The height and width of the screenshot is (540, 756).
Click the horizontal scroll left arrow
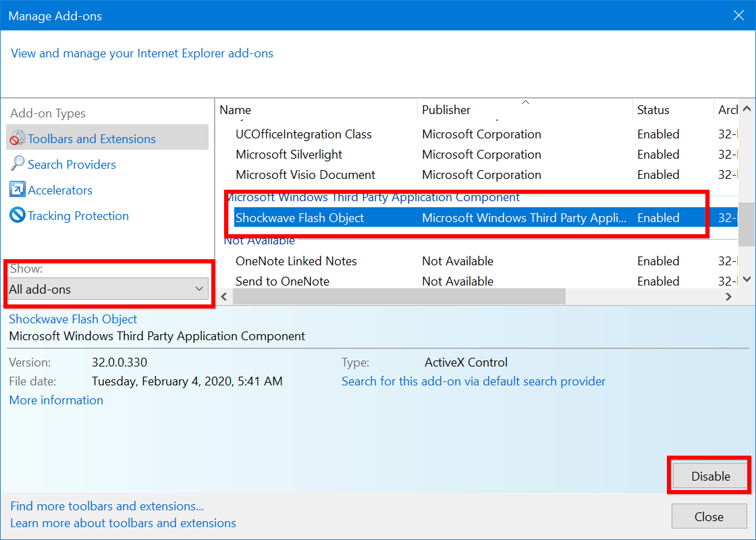click(224, 296)
